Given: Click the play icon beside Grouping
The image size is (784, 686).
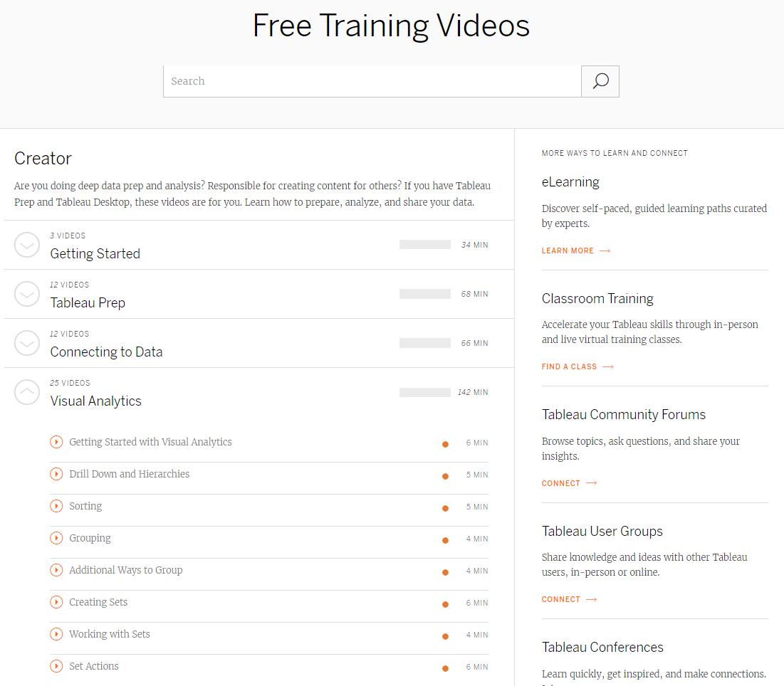Looking at the screenshot, I should pos(56,538).
